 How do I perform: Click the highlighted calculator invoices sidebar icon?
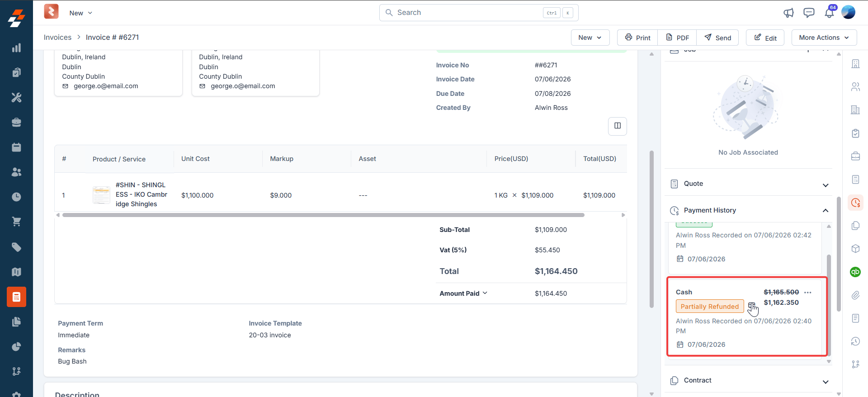[x=16, y=297]
